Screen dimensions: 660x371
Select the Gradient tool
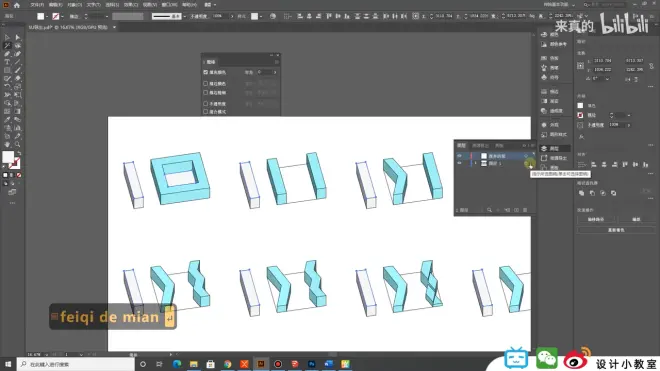(18, 111)
